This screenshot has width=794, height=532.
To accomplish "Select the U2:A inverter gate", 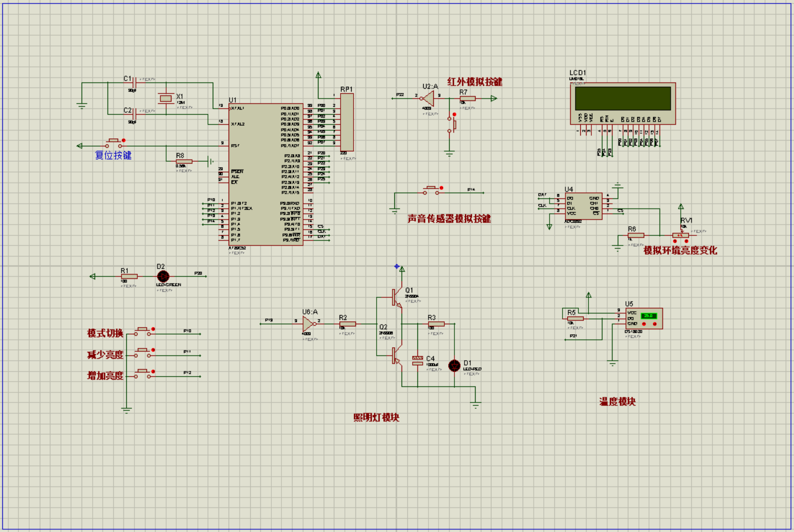I will tap(427, 98).
